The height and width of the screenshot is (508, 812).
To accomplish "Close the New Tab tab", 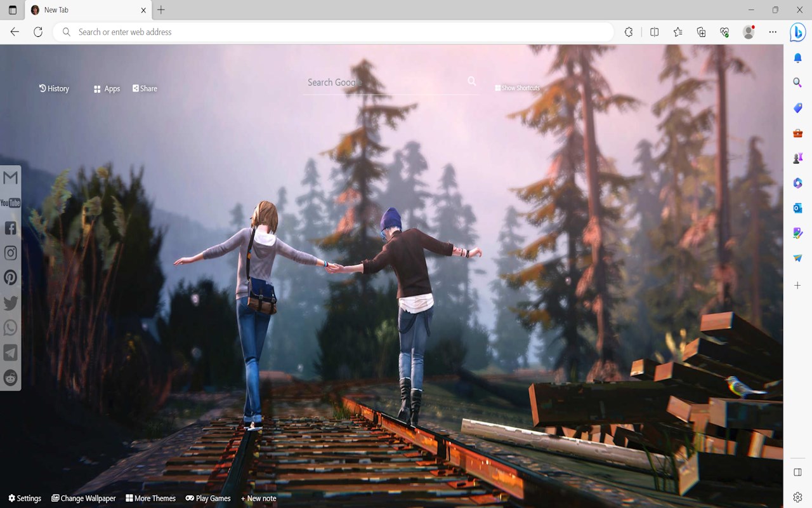I will click(143, 10).
